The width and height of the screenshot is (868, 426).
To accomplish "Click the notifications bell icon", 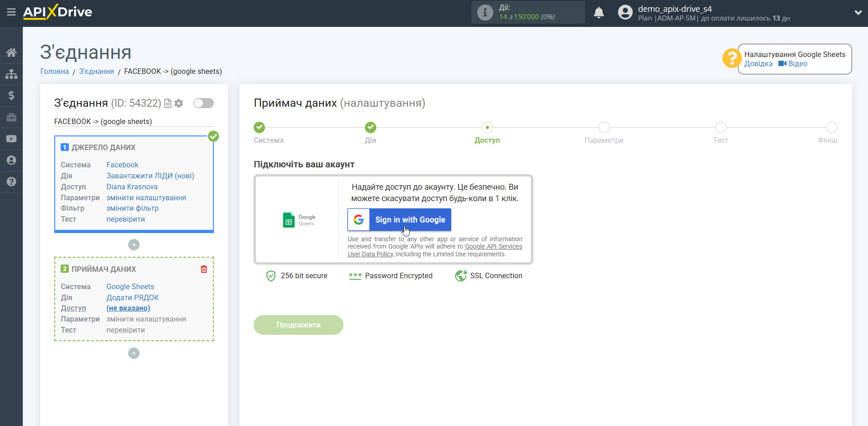I will point(599,13).
